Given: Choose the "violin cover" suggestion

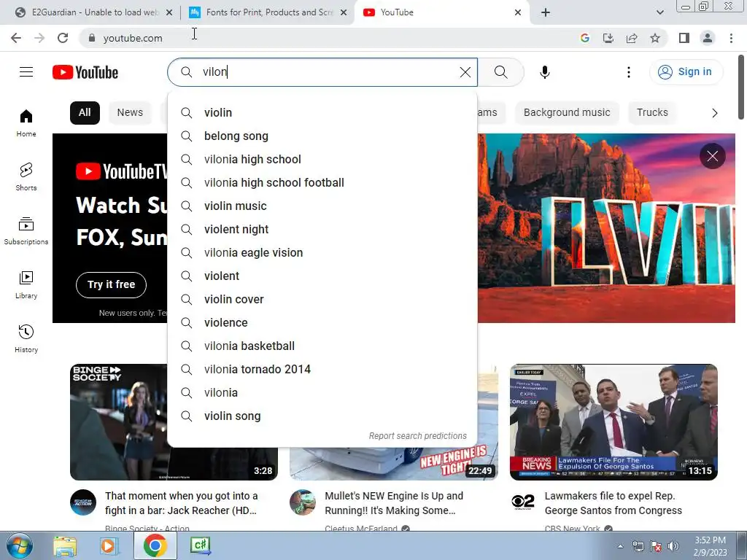Looking at the screenshot, I should point(322,300).
